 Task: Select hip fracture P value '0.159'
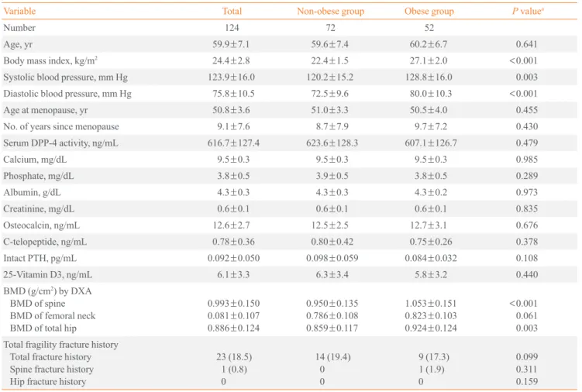(x=526, y=382)
